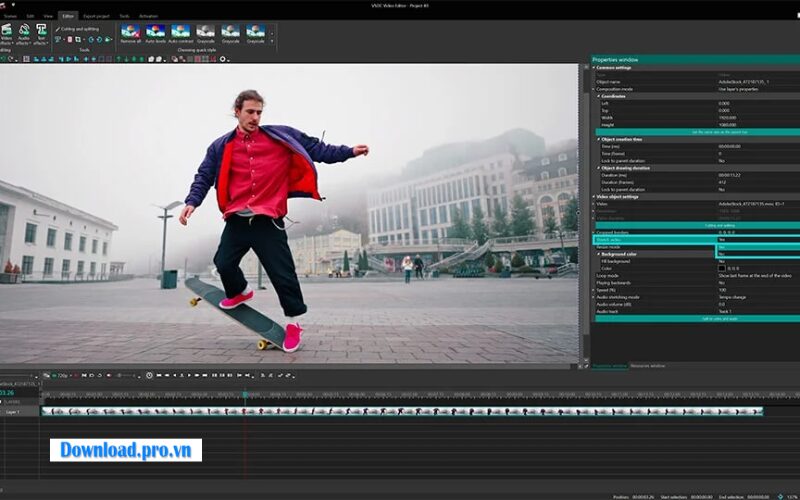Click the Speed value 100

758,290
